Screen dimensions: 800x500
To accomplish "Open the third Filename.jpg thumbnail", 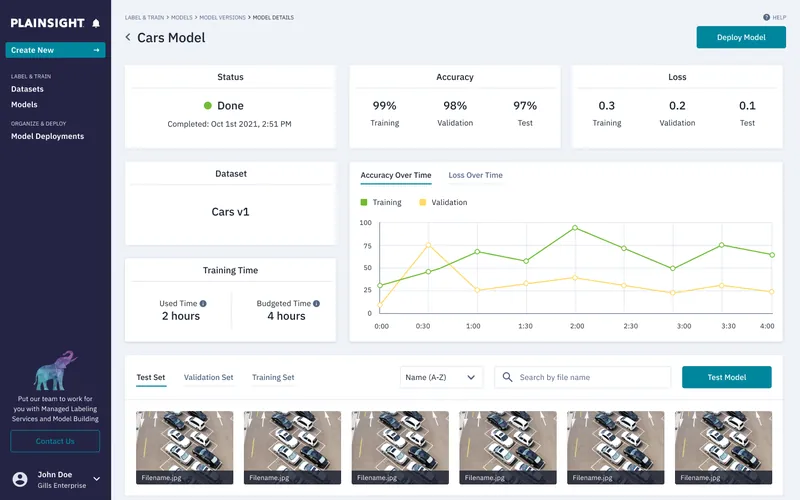I will click(x=400, y=447).
